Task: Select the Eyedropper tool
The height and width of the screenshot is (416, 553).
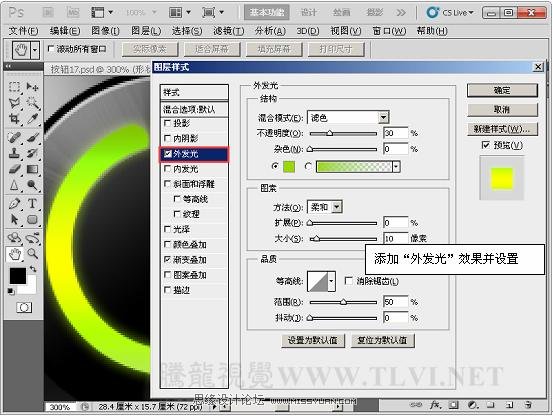Action: pos(32,119)
